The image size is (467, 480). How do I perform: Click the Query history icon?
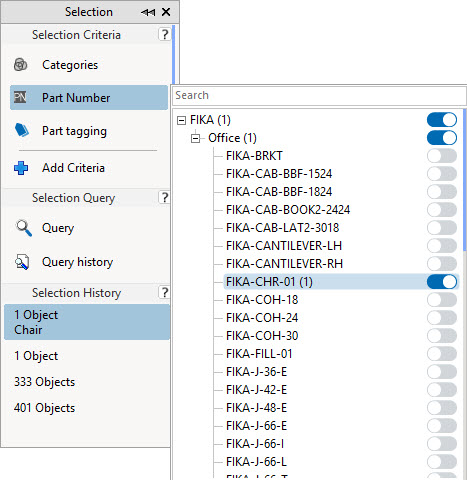[22, 262]
